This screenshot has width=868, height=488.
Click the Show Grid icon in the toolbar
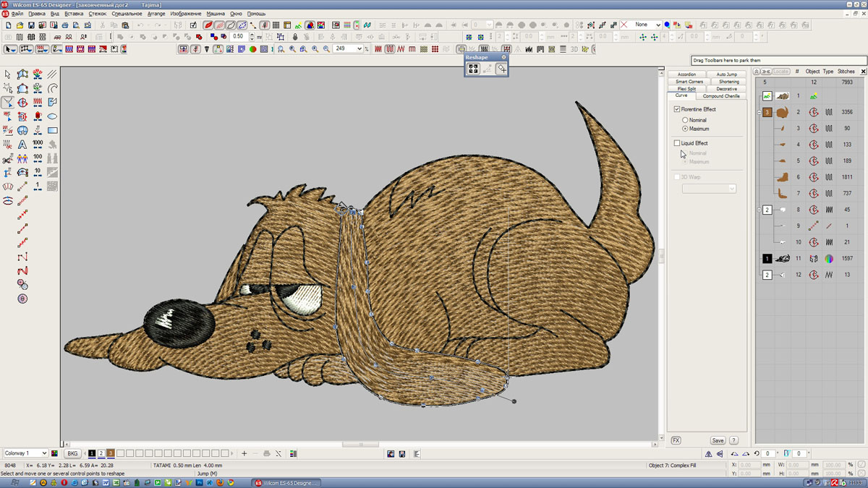click(x=276, y=25)
